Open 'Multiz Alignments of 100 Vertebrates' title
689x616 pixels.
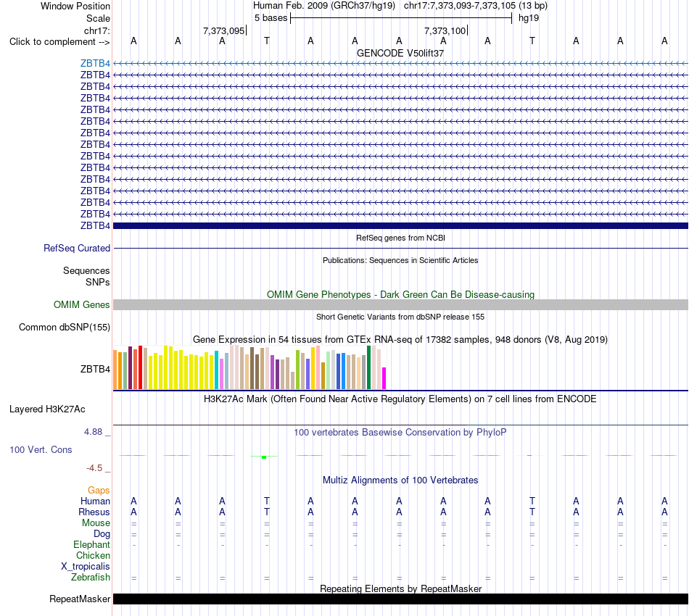[x=400, y=480]
